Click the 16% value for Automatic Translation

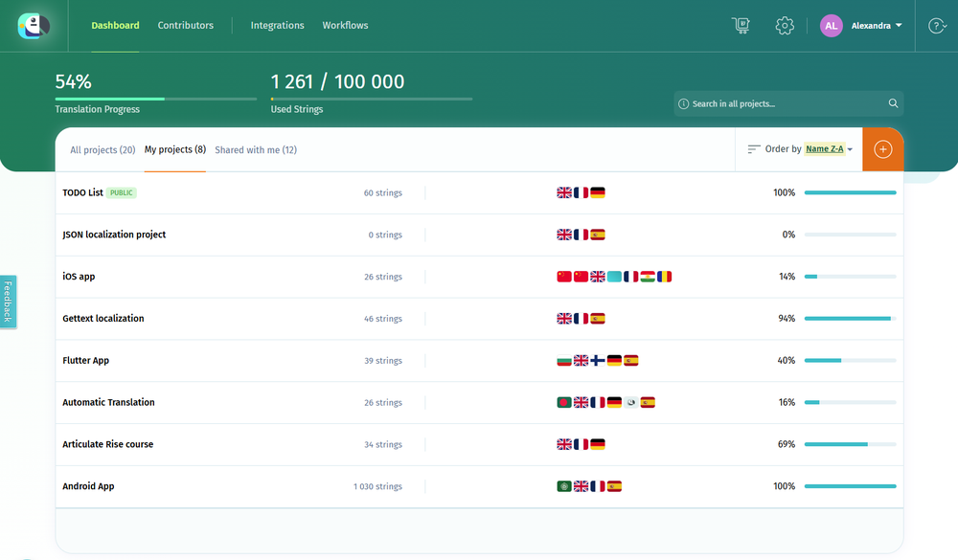(x=787, y=402)
